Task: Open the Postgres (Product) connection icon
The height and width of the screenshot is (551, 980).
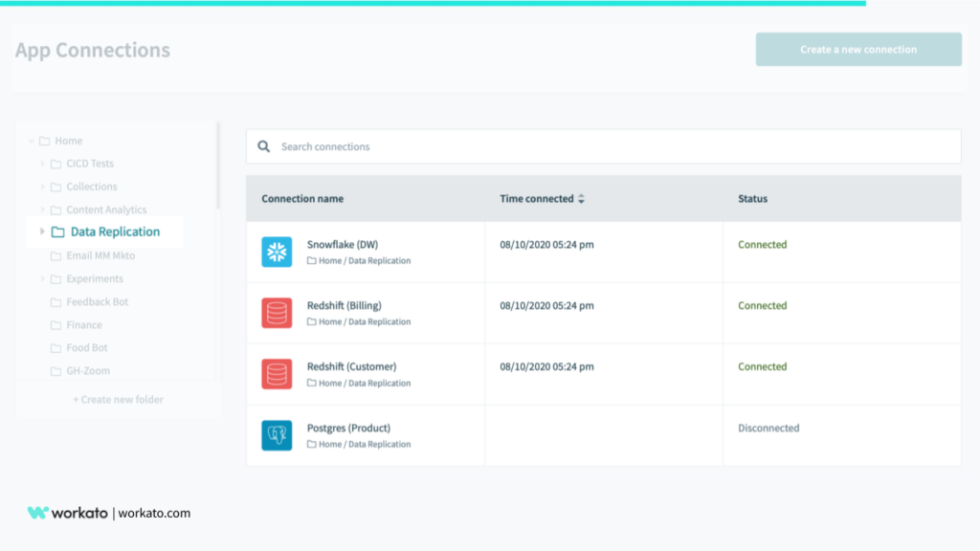Action: pyautogui.click(x=276, y=434)
